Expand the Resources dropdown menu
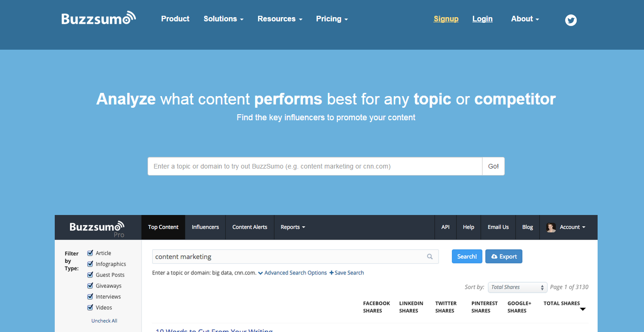 point(280,19)
